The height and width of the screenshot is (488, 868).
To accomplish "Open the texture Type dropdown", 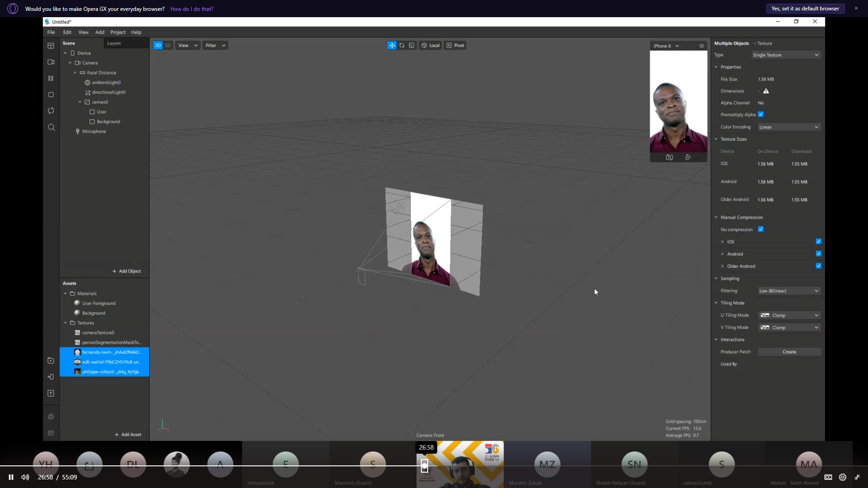I will pos(786,55).
